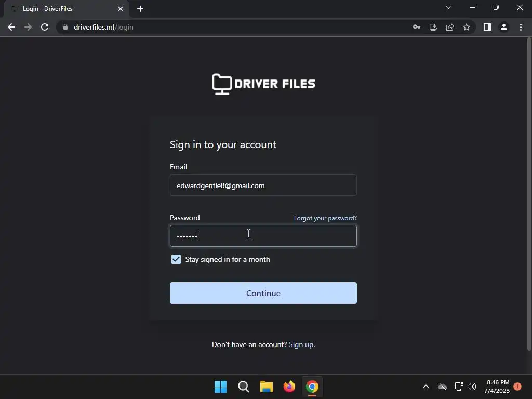Viewport: 532px width, 399px height.
Task: Open the volume control icon
Action: [x=472, y=387]
